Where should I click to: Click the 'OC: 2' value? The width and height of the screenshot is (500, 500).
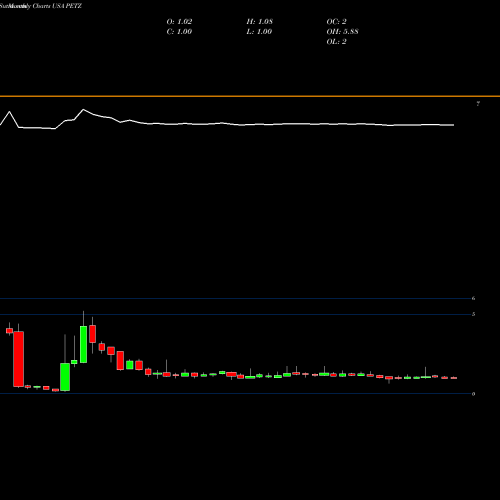click(x=337, y=22)
